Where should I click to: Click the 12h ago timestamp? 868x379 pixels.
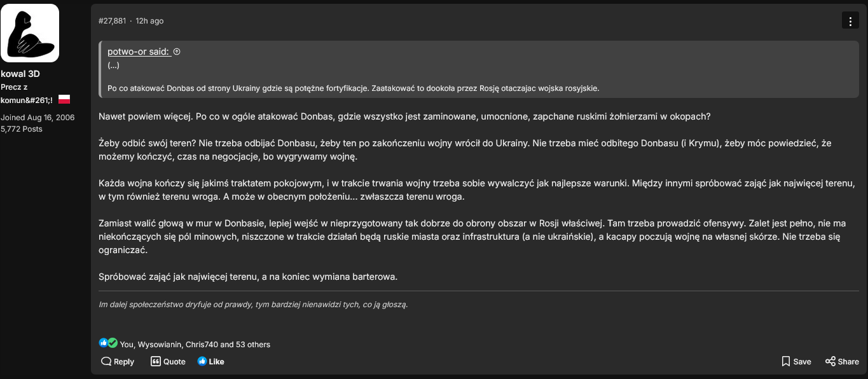point(149,21)
